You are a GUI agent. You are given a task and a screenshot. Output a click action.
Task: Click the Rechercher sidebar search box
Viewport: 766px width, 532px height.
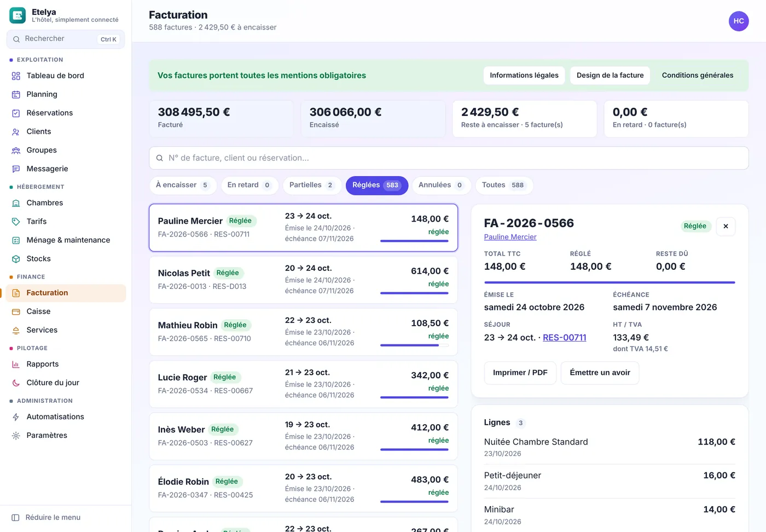pos(66,39)
